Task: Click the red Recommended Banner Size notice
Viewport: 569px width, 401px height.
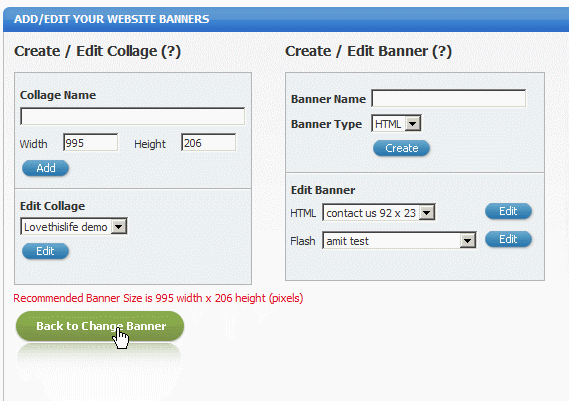Action: point(158,298)
